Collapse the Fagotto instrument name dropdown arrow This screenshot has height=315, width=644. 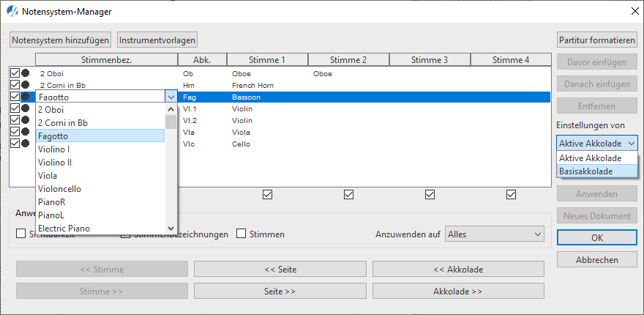(x=171, y=97)
